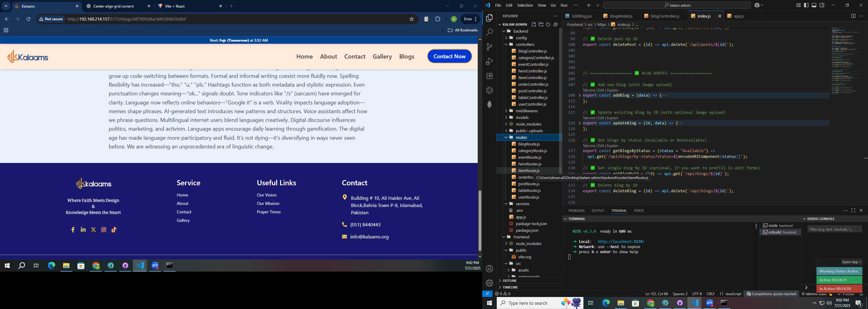Select the node backend terminal instance
Image resolution: width=868 pixels, height=309 pixels.
(x=780, y=225)
